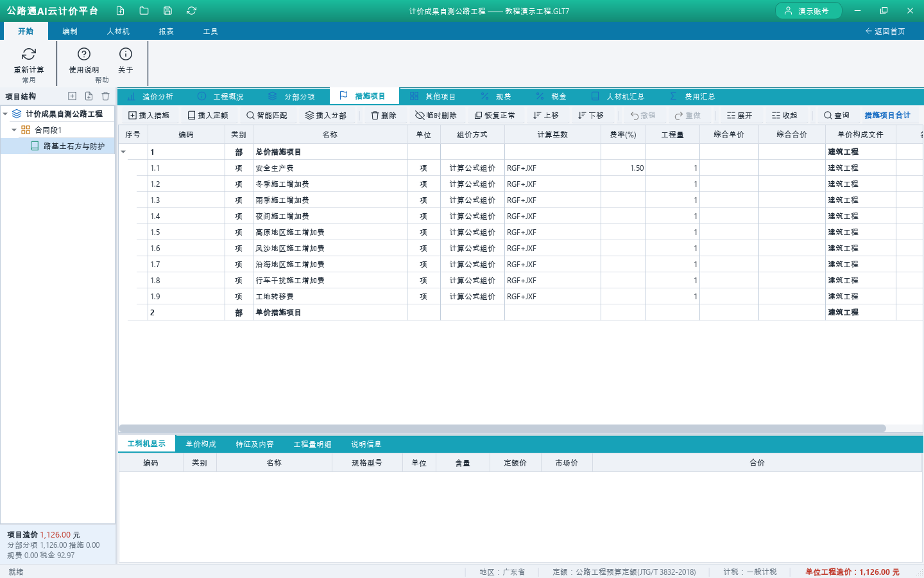Delete project node with trash icon
The image size is (924, 578).
tap(105, 96)
